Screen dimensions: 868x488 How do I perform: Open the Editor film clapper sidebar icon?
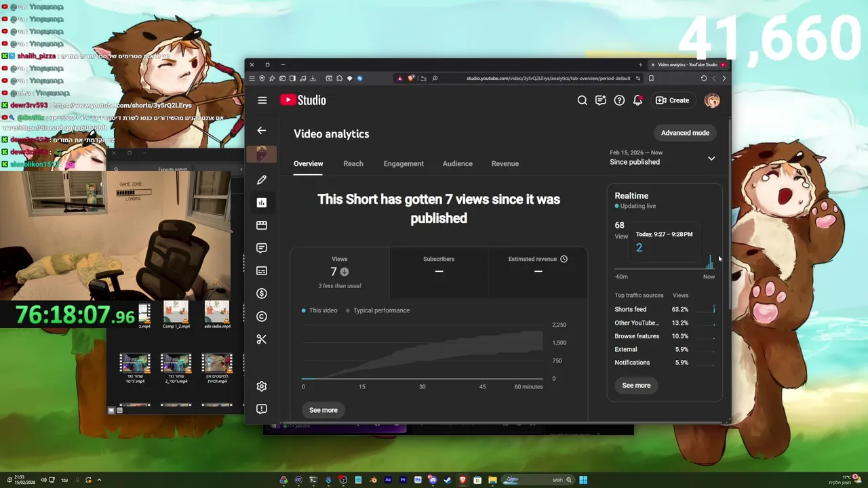click(x=262, y=225)
